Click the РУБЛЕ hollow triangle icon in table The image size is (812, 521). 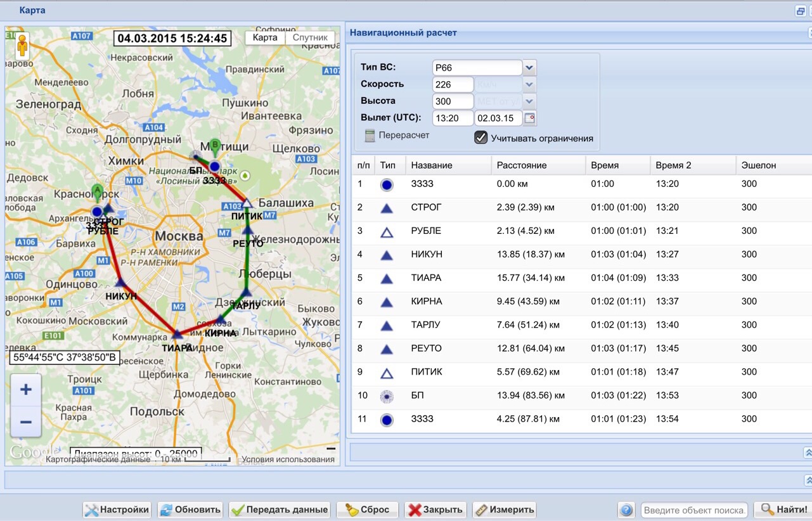[386, 232]
